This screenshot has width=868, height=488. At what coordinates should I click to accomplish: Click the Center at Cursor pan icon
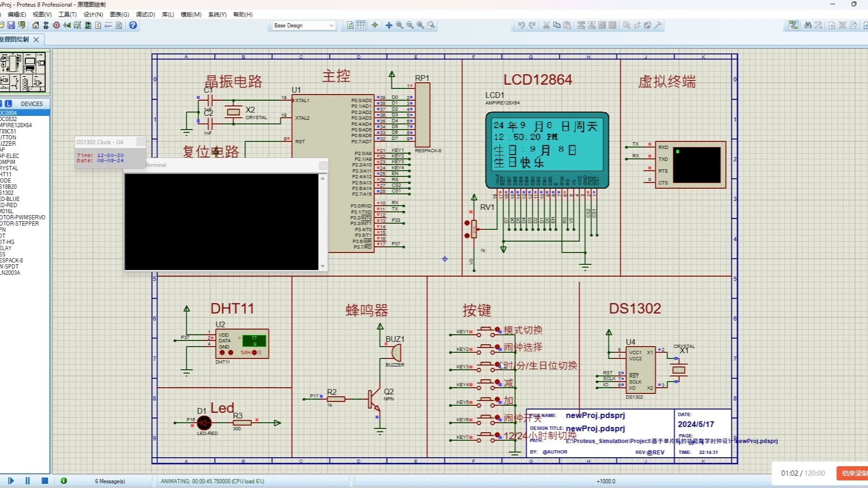click(x=389, y=25)
